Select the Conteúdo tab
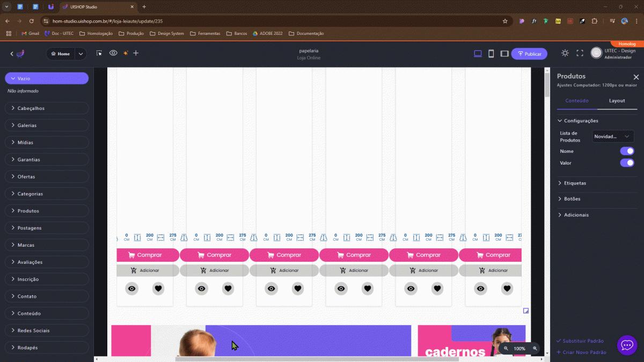The width and height of the screenshot is (644, 362). pos(577,101)
